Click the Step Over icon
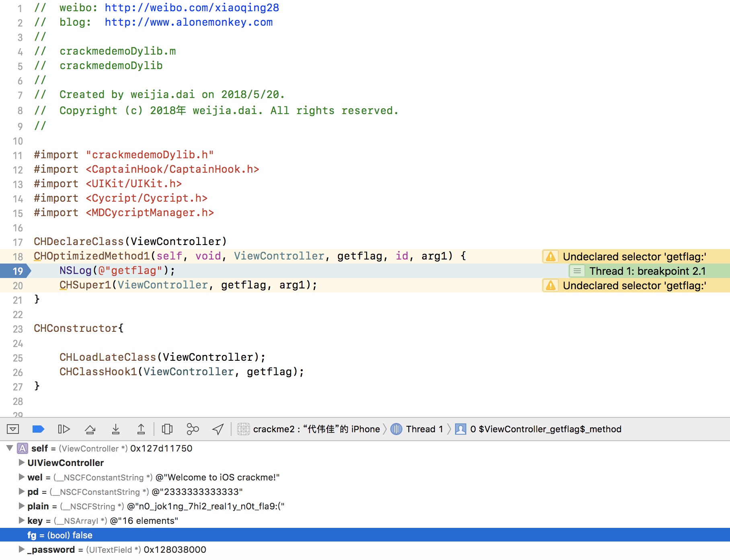 (90, 429)
